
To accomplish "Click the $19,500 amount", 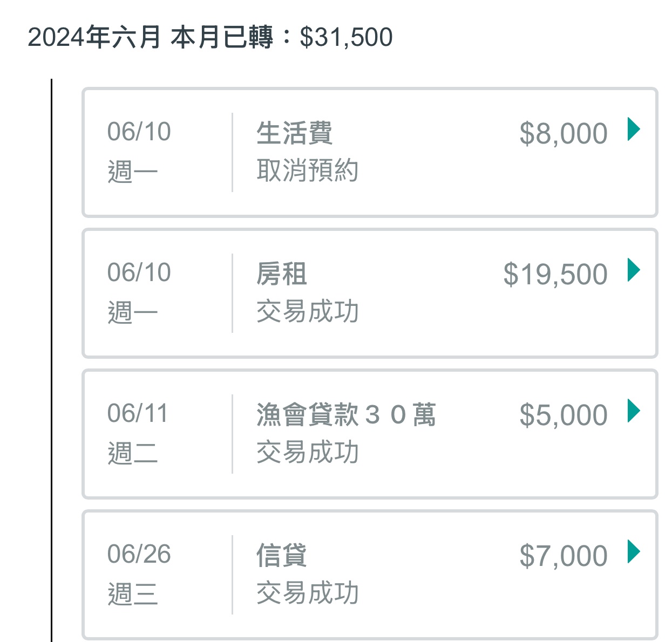I will coord(555,275).
